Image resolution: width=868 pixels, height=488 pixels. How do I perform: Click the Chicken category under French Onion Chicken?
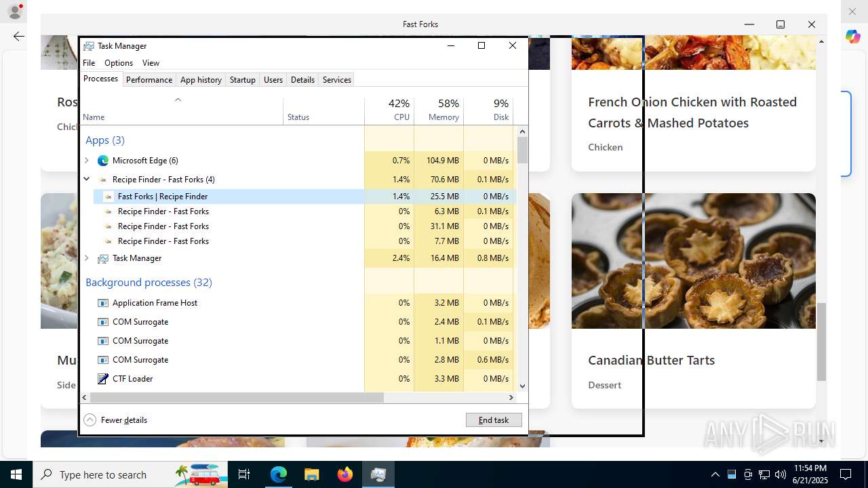coord(605,147)
